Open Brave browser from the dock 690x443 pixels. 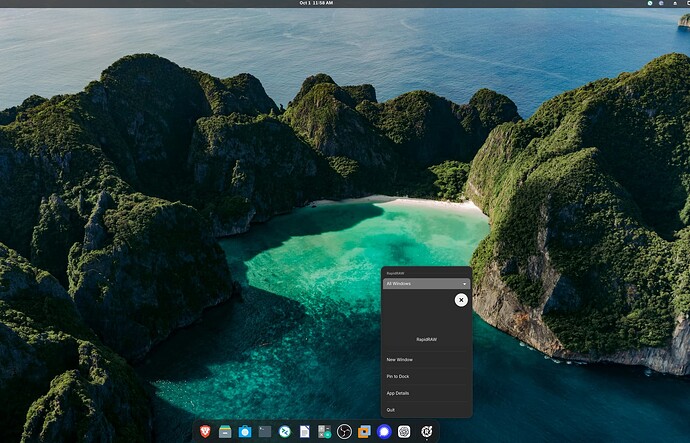pos(205,432)
